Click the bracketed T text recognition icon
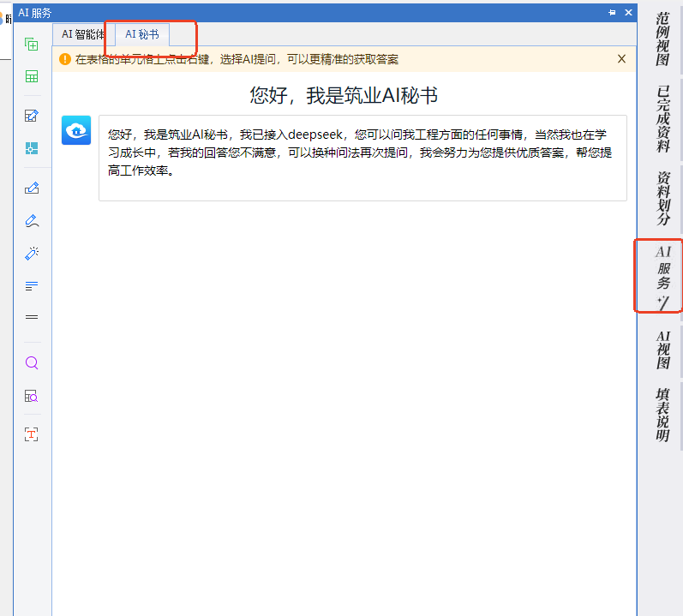683x616 pixels. tap(32, 434)
